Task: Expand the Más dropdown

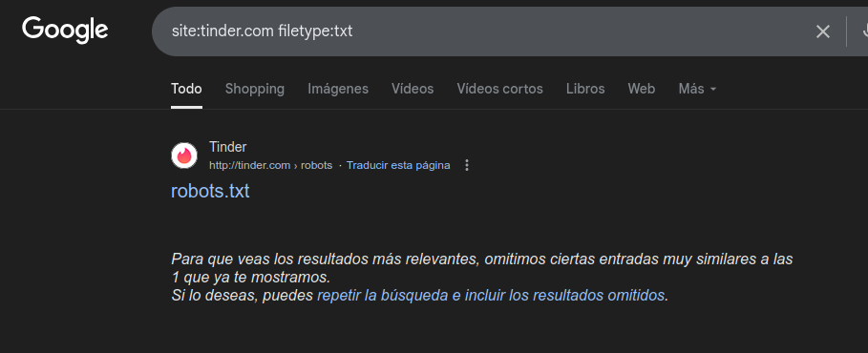Action: [697, 89]
